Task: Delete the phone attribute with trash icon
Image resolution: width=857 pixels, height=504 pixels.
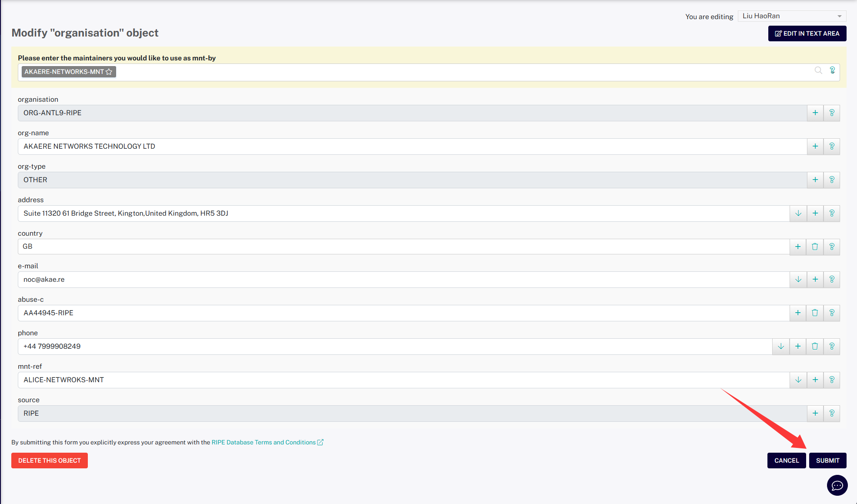Action: 815,347
